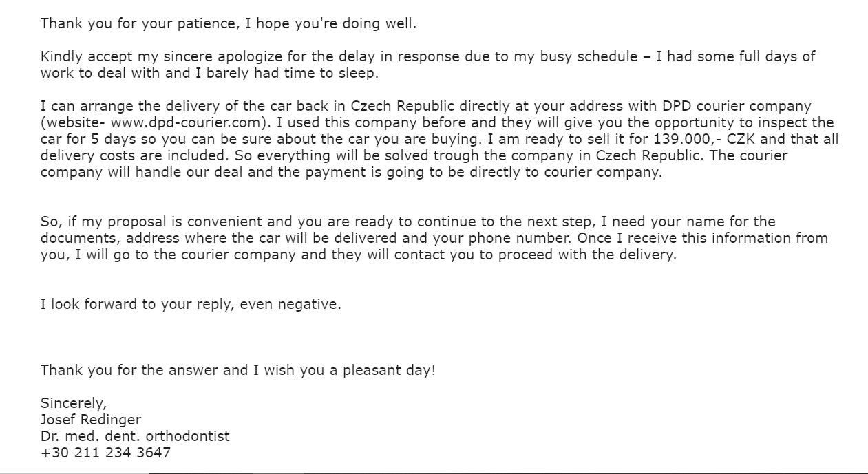The width and height of the screenshot is (868, 474).
Task: Click the "Dr. med. dent. orthodontist" signature line
Action: click(135, 436)
